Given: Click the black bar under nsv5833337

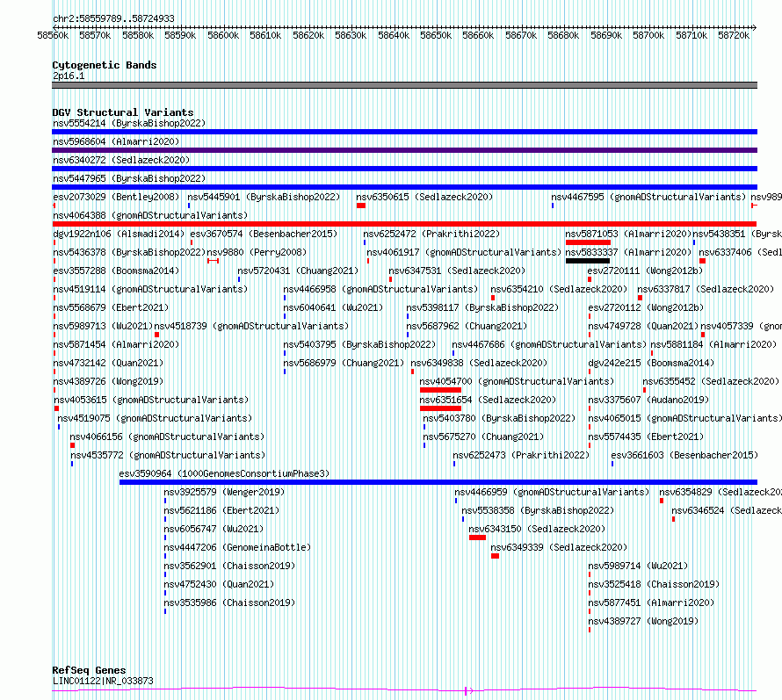Looking at the screenshot, I should coord(588,261).
